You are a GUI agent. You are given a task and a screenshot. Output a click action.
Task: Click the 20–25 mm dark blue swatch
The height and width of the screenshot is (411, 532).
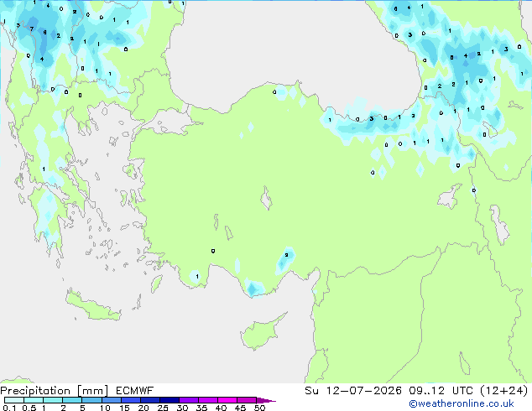tap(149, 400)
